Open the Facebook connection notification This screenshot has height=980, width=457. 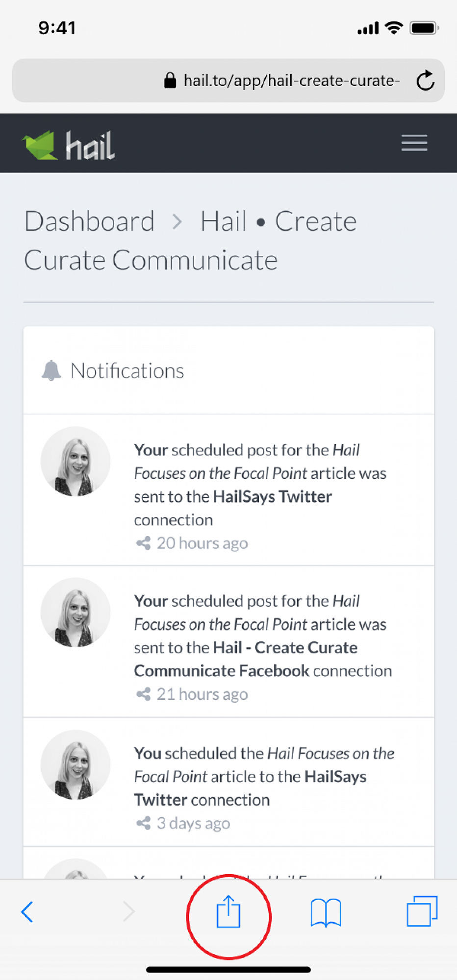click(x=262, y=636)
